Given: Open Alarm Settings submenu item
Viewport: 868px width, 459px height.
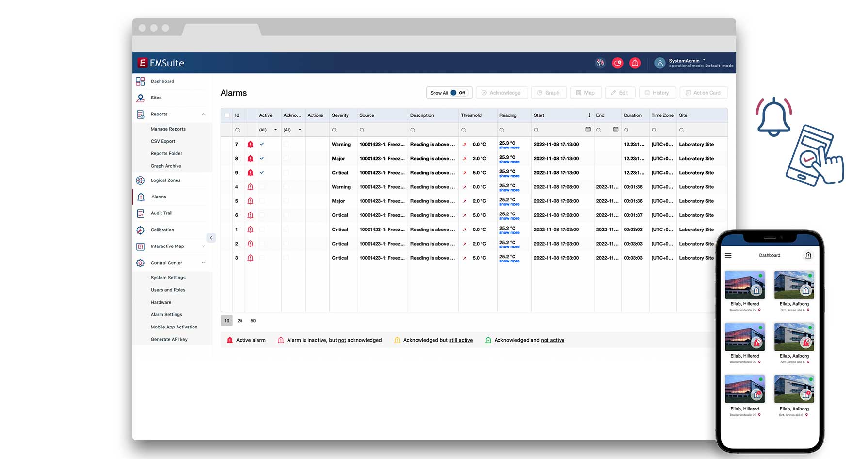Looking at the screenshot, I should coord(166,315).
